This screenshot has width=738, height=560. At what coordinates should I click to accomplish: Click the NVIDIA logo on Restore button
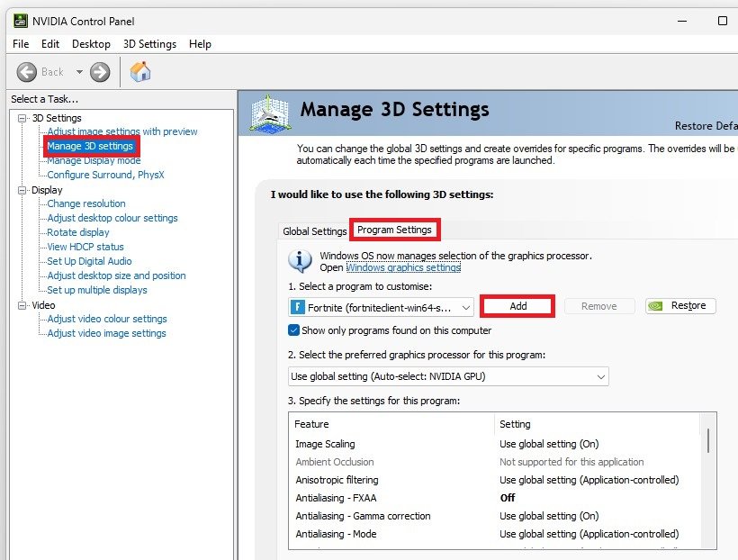(655, 306)
